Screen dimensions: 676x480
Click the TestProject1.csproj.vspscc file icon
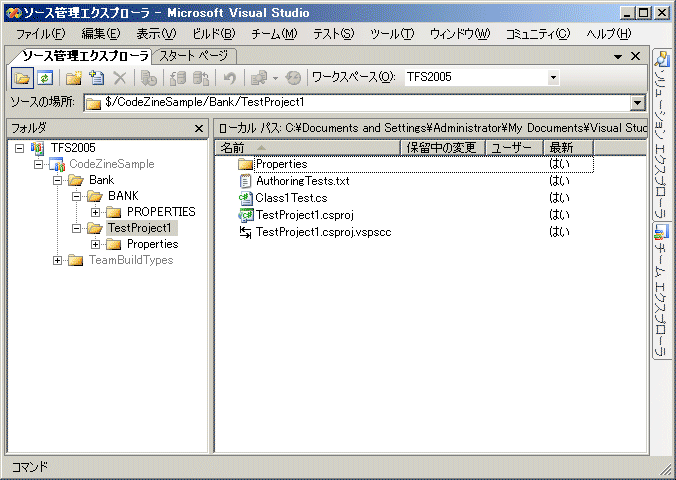[245, 232]
